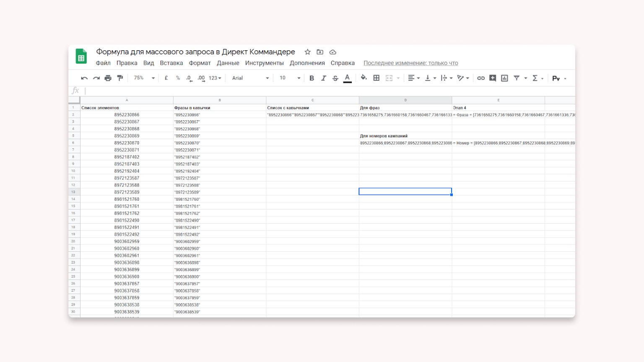Star the document with the star icon
The width and height of the screenshot is (644, 362).
click(307, 52)
